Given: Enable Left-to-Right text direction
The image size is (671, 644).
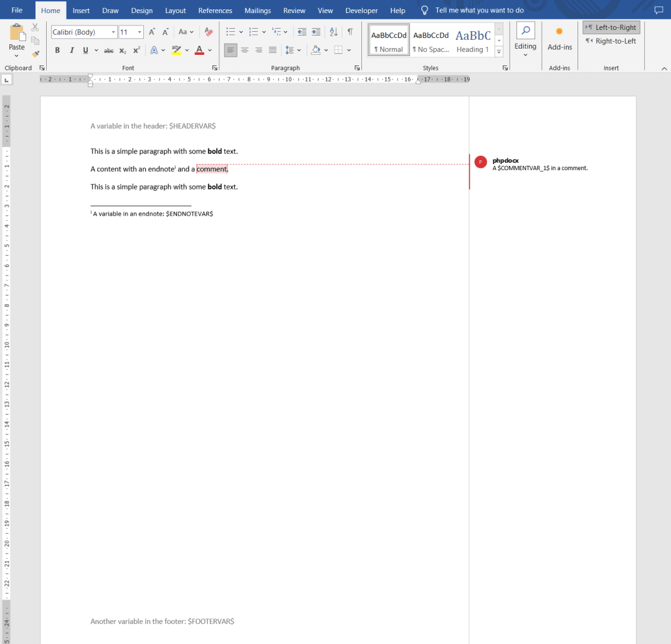Looking at the screenshot, I should coord(611,27).
